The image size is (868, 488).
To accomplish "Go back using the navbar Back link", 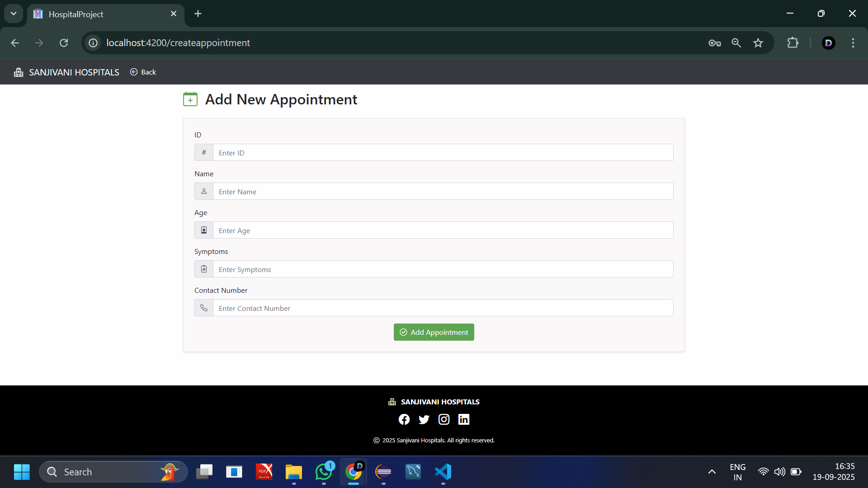I will click(143, 72).
